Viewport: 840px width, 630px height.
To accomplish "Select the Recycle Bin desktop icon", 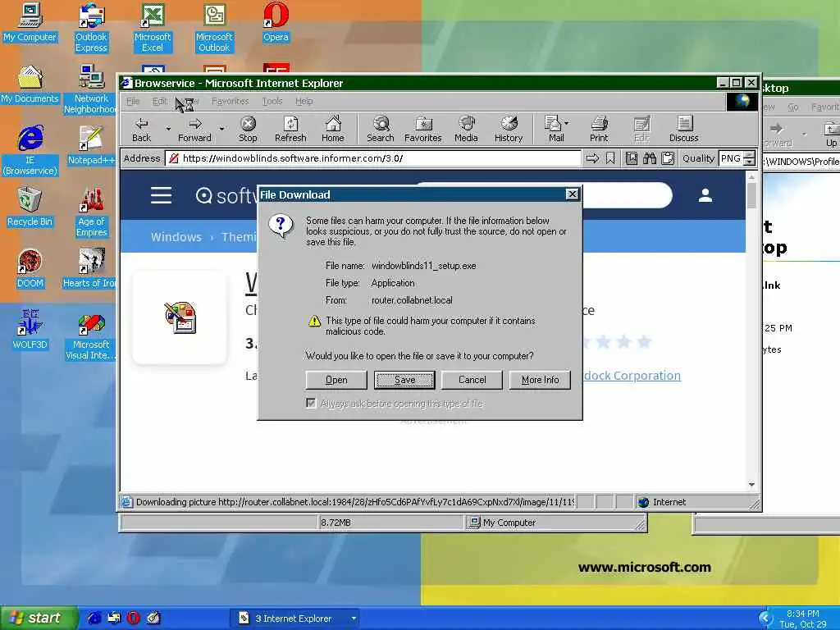I will pos(30,207).
